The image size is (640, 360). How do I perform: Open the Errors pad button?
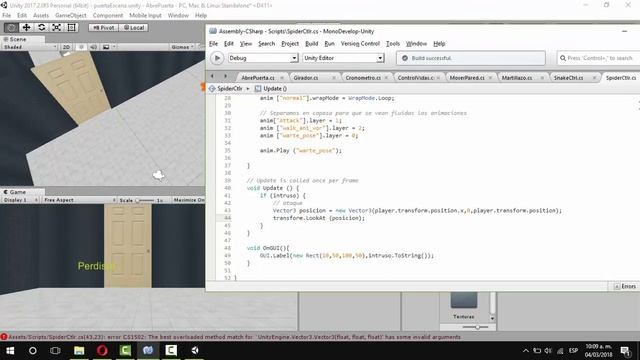[x=625, y=287]
